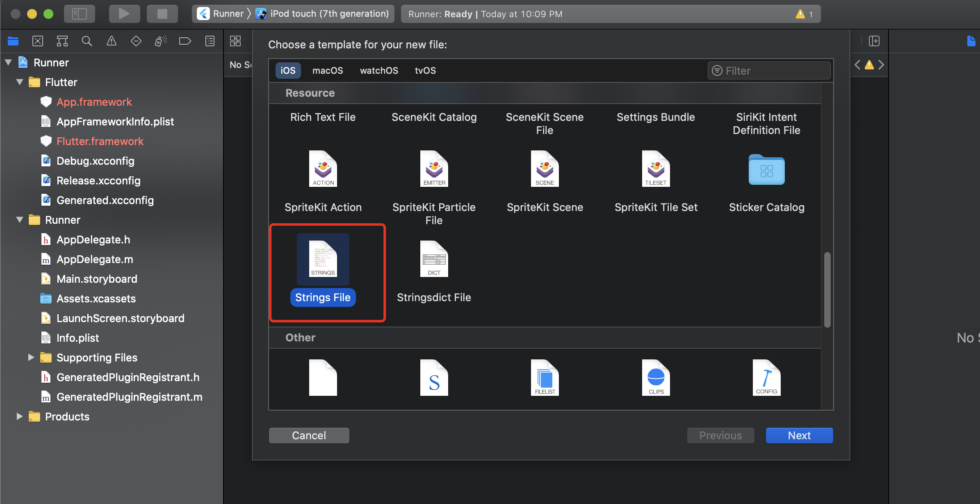980x504 pixels.
Task: Select the CONFIG settings file template
Action: [x=767, y=377]
